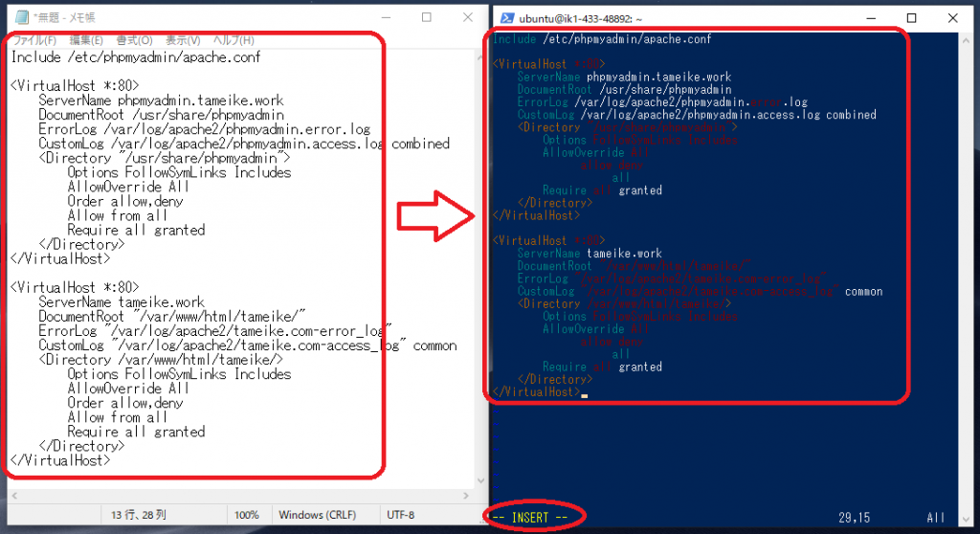Open the ヘルプ(H) help menu
The width and height of the screenshot is (980, 534).
point(233,40)
